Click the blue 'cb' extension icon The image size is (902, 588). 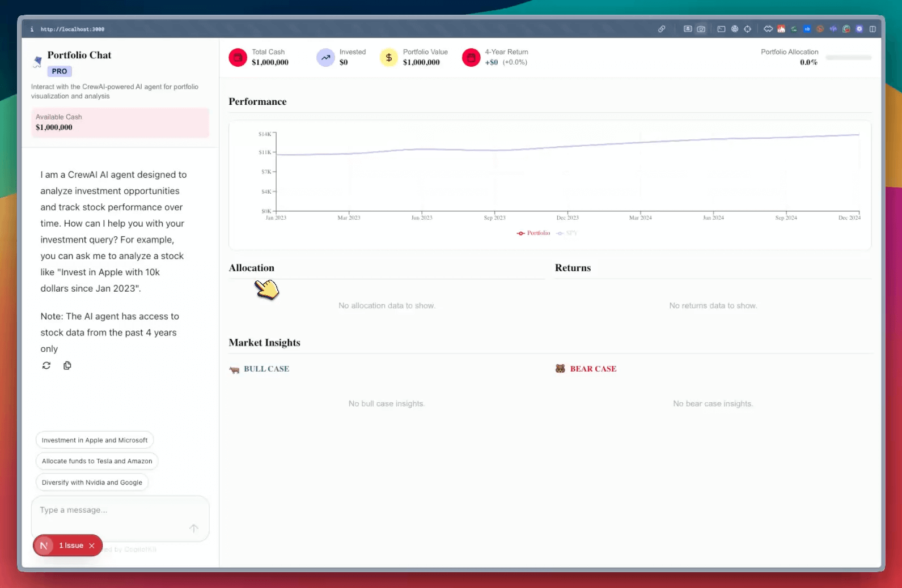click(x=807, y=29)
